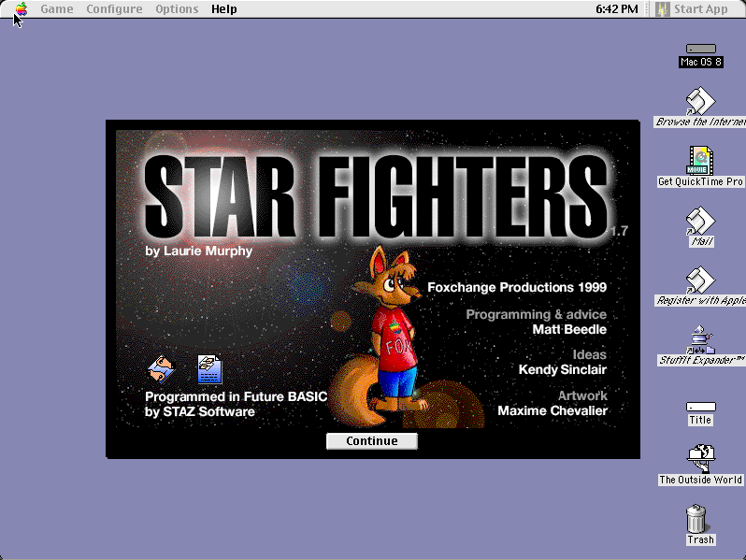
Task: Click 'Matt Beedle' credit name
Action: 569,329
